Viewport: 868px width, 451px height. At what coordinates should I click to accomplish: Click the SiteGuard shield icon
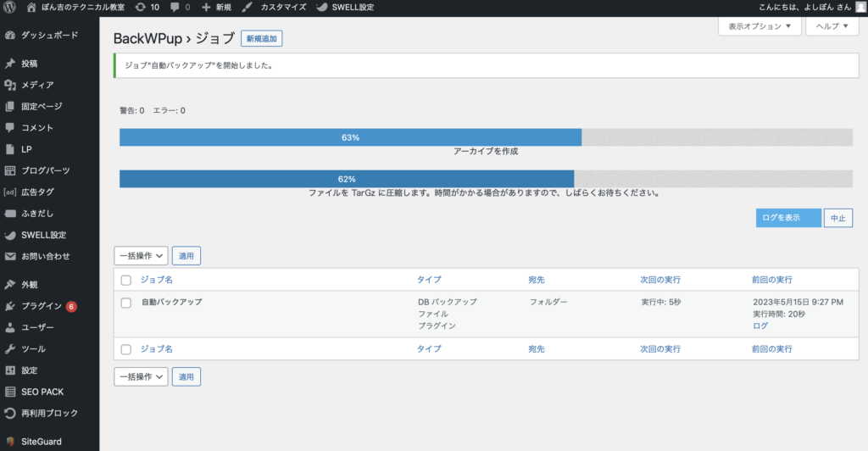(x=10, y=442)
